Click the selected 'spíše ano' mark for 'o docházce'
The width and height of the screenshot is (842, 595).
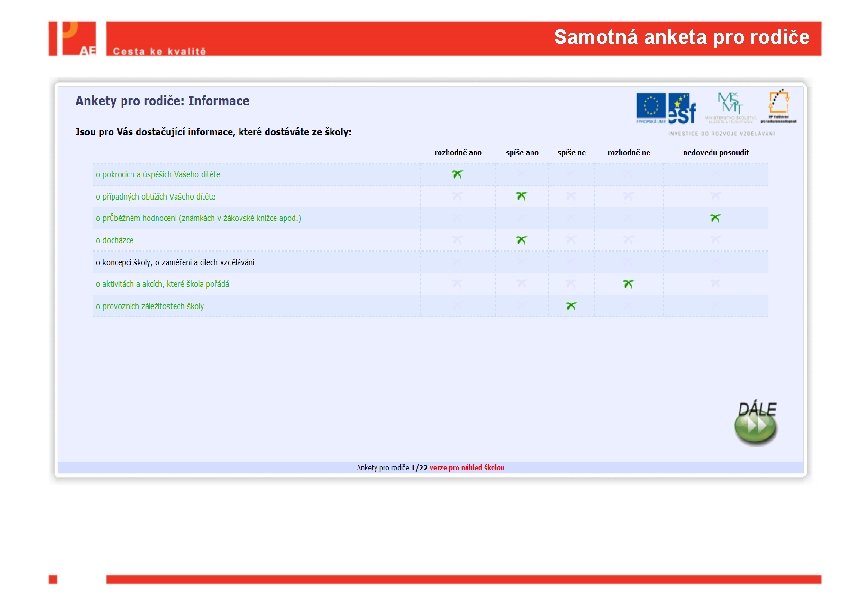tap(521, 240)
